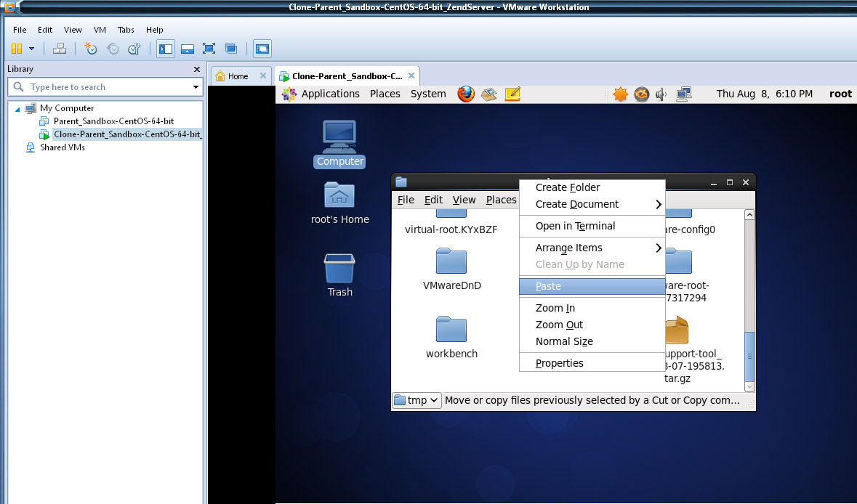Open VMware View menu
857x504 pixels.
[73, 30]
